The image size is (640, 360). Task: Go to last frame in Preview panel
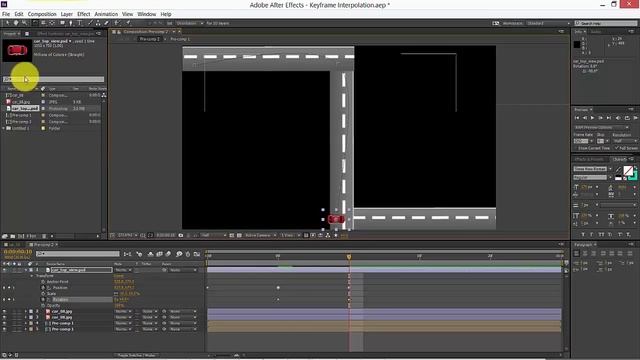coord(609,118)
